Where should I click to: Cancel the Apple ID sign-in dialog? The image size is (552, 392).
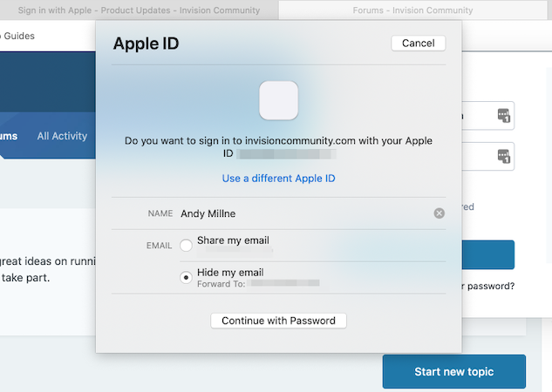click(419, 44)
